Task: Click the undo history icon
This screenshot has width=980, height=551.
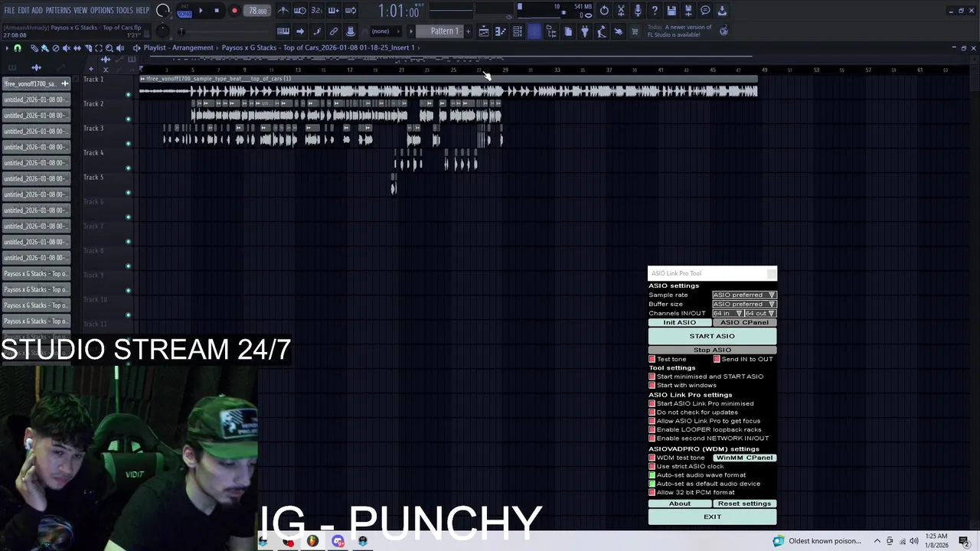Action: [x=604, y=11]
